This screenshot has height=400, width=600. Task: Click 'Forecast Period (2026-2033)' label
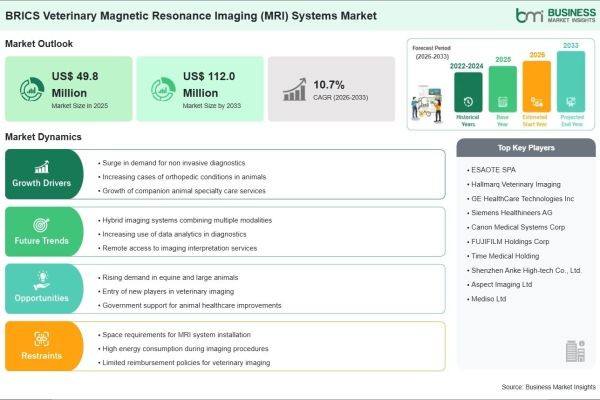point(432,52)
